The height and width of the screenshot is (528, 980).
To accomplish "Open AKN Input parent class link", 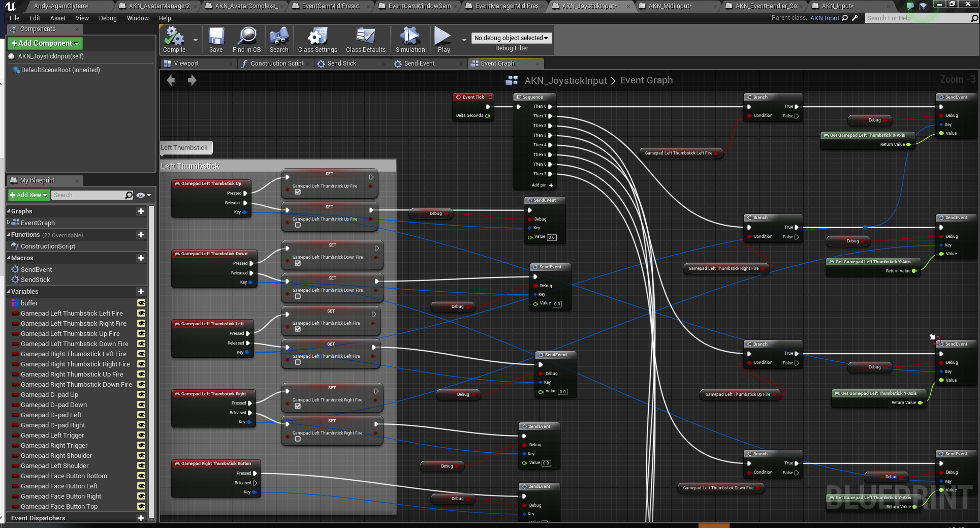I will coord(825,18).
